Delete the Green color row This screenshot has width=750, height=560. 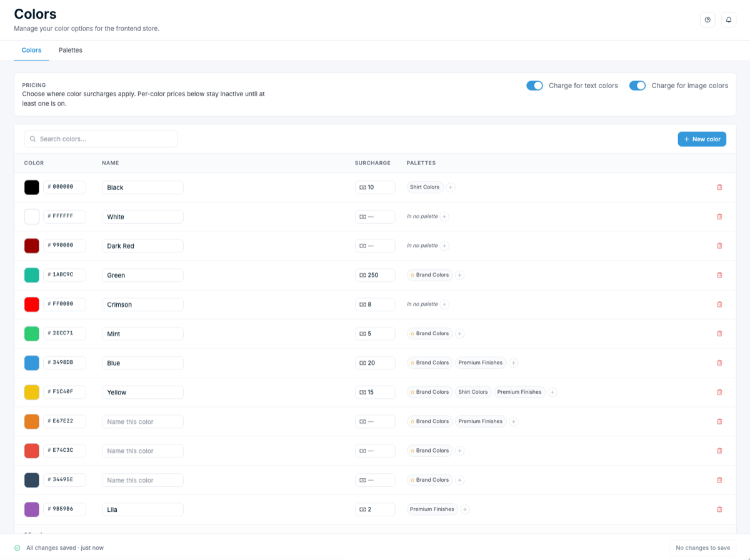click(719, 275)
